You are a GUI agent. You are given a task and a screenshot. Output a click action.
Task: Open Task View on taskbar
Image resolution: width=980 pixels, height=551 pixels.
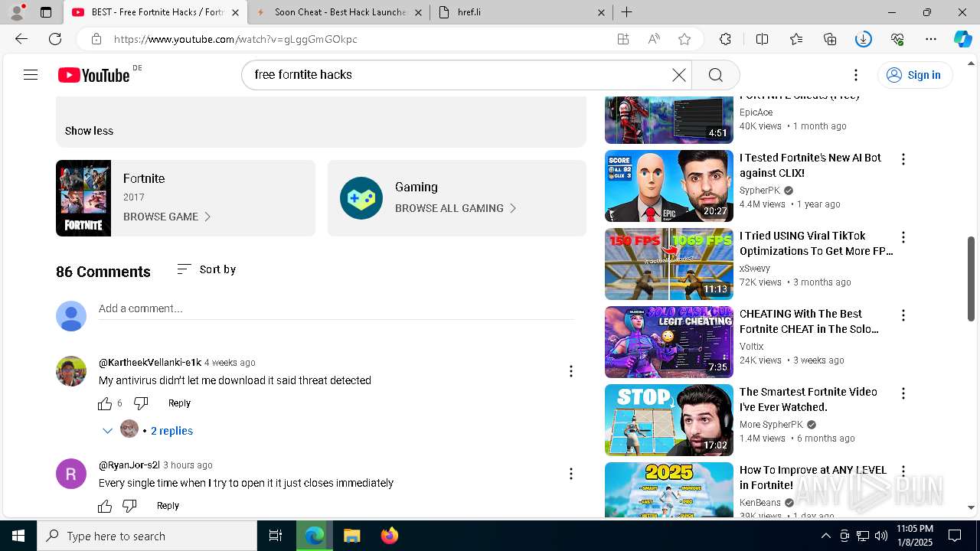(x=276, y=536)
